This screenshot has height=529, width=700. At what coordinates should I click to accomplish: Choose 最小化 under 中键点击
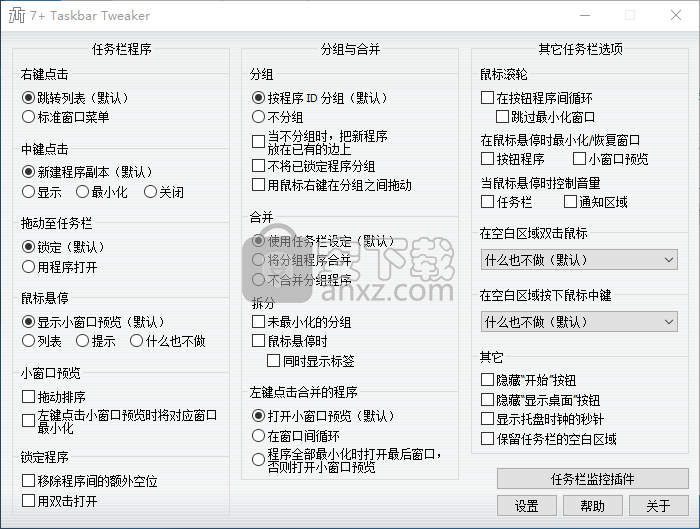tap(101, 192)
